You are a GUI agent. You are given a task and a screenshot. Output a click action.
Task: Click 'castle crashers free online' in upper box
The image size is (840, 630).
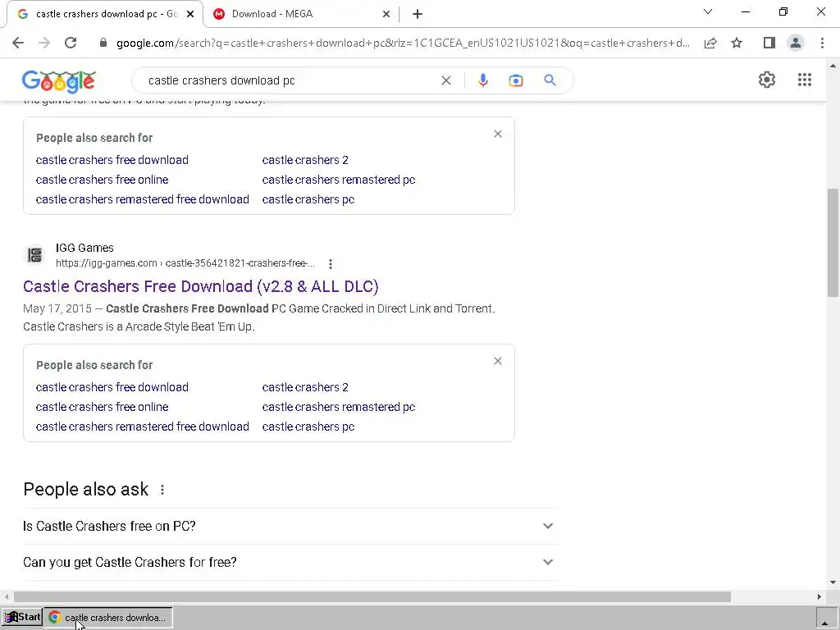point(102,180)
